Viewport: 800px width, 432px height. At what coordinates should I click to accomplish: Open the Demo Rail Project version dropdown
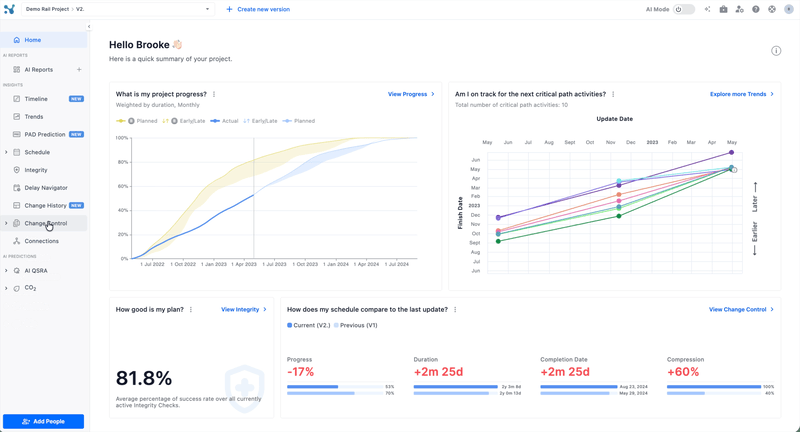[x=207, y=9]
